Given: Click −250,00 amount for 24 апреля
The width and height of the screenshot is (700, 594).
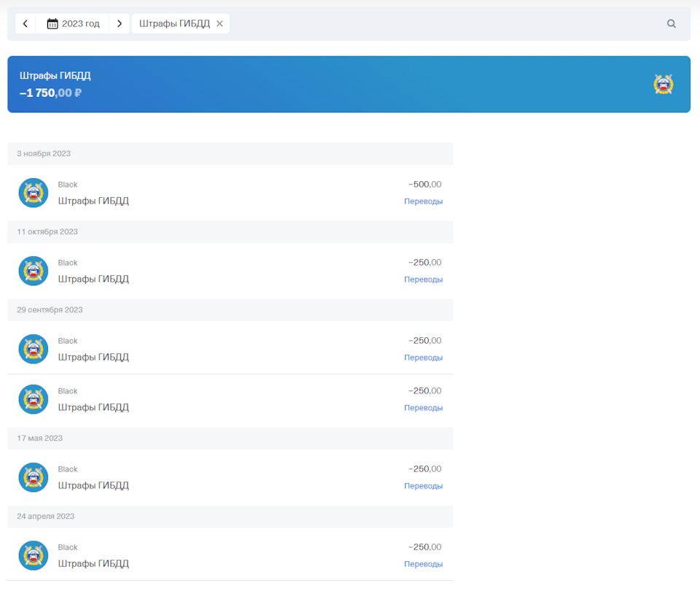Looking at the screenshot, I should pos(424,547).
